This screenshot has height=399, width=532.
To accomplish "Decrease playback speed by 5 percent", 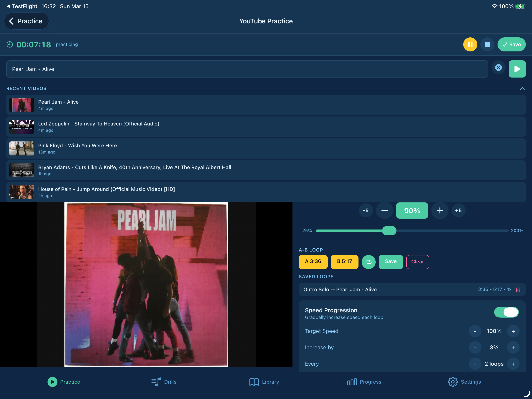I will point(366,211).
